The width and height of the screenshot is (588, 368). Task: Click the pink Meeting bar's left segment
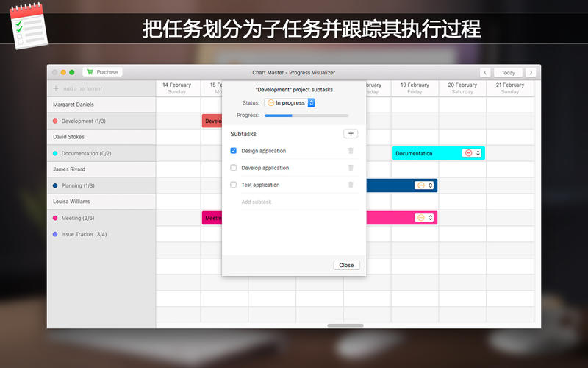[x=212, y=218]
